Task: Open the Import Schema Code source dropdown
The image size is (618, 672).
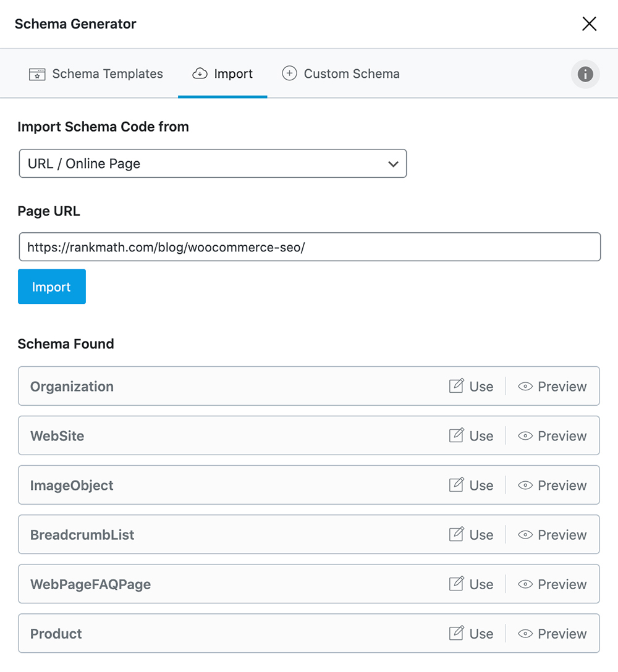Action: click(213, 164)
